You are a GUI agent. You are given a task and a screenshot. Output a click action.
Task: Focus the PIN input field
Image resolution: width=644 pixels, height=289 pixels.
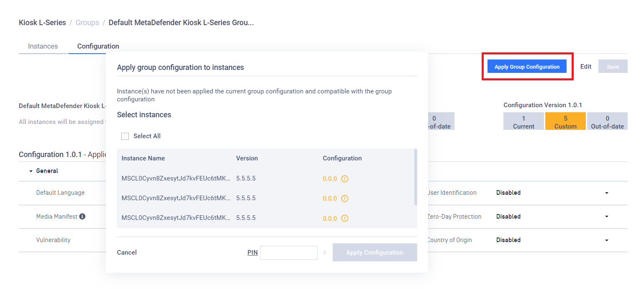coord(289,253)
